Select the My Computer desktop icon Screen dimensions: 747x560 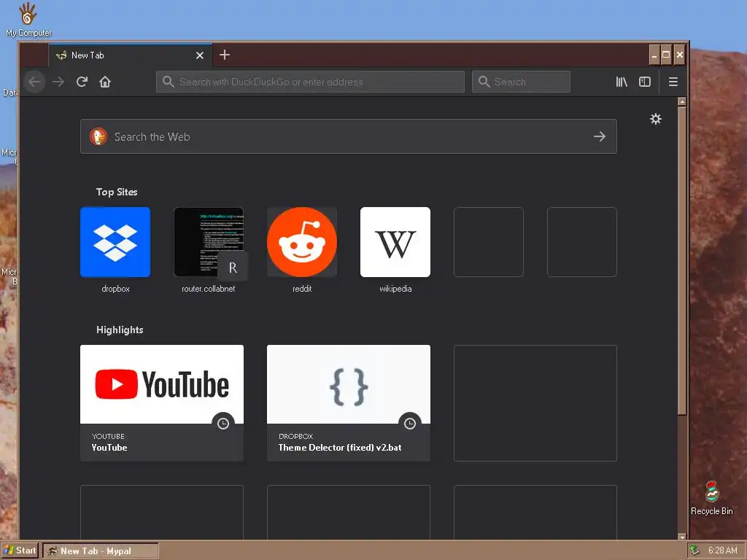(x=28, y=20)
